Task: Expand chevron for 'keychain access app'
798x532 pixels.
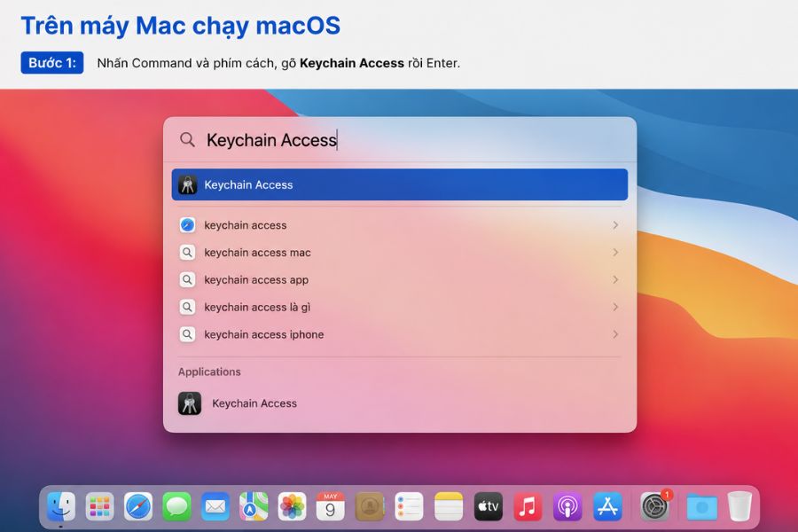Action: click(615, 280)
